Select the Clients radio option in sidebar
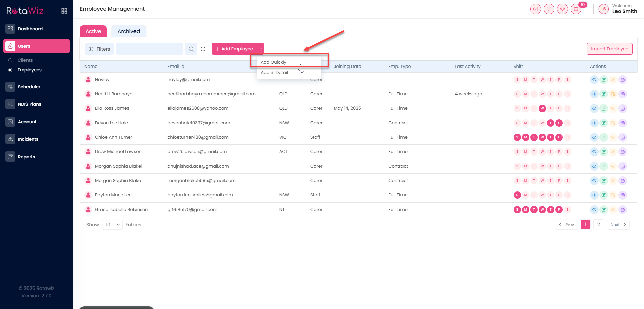This screenshot has height=309, width=644. pyautogui.click(x=10, y=60)
